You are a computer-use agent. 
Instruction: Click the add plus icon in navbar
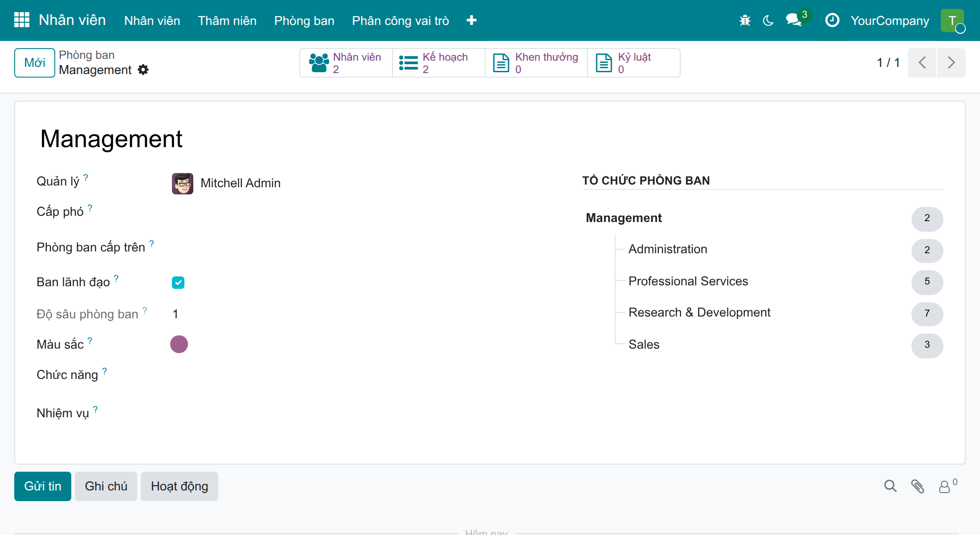471,21
